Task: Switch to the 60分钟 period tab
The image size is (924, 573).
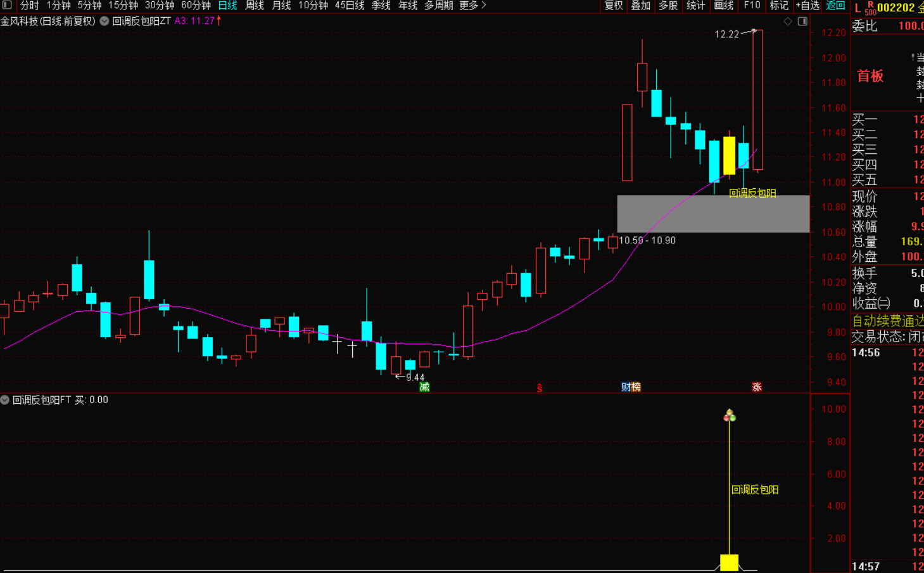Action: tap(196, 6)
